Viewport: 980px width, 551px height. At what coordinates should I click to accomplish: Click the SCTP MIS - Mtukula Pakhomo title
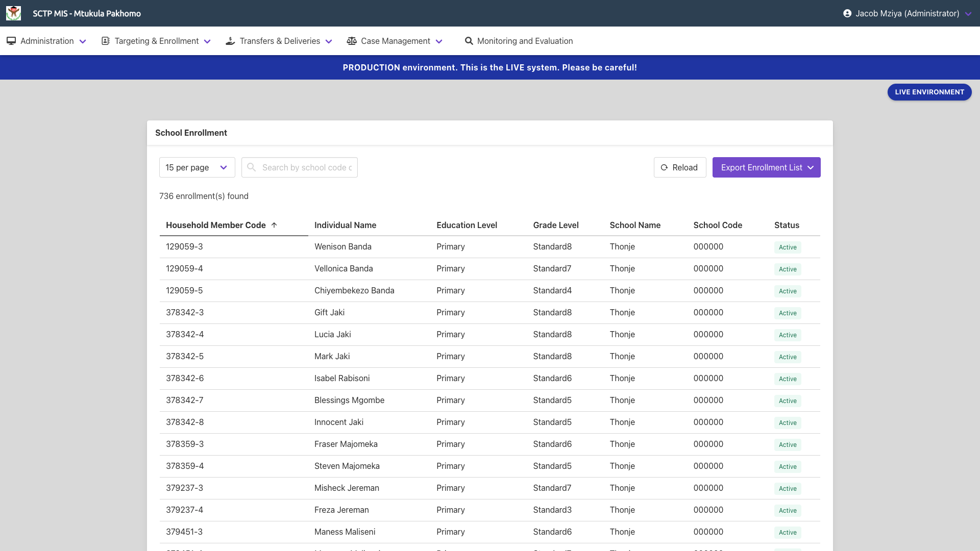tap(87, 13)
